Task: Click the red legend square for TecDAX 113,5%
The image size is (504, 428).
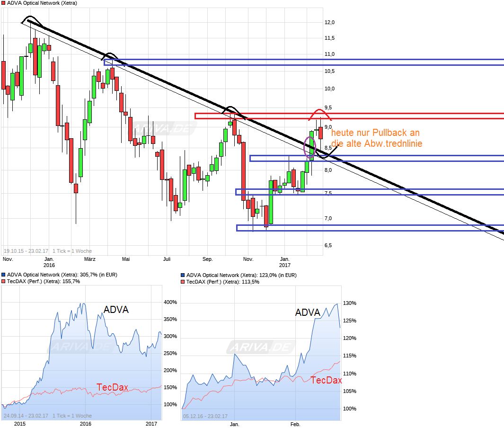Action: coord(183,282)
